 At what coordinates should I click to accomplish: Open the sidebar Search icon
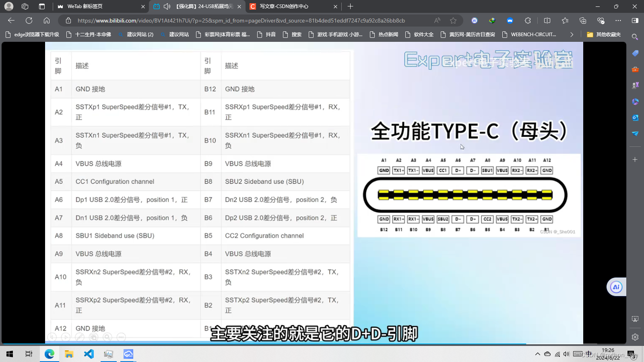click(635, 37)
